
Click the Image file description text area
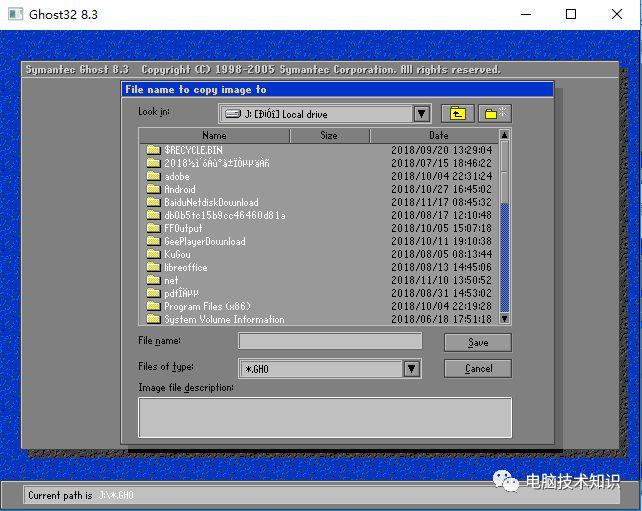click(x=325, y=417)
